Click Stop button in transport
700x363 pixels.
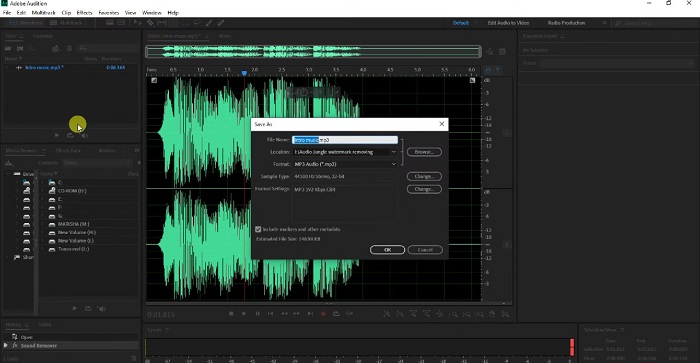[231, 314]
